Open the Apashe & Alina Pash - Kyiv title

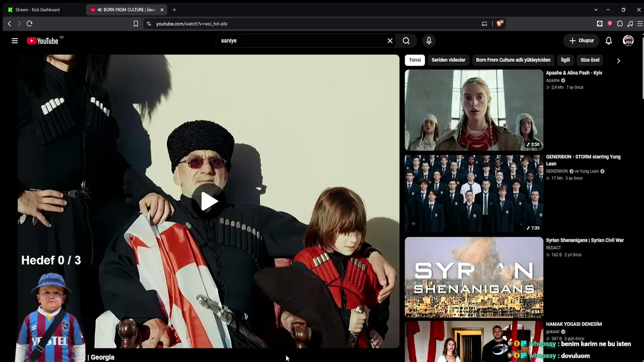574,73
